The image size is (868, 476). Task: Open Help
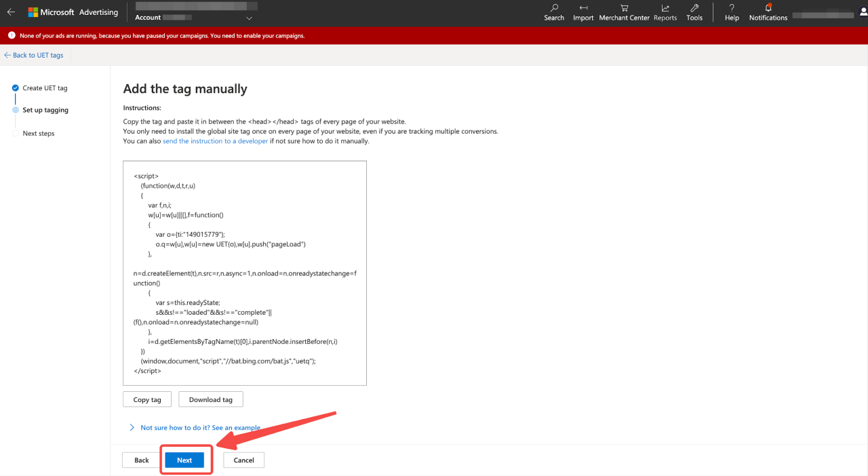(732, 12)
